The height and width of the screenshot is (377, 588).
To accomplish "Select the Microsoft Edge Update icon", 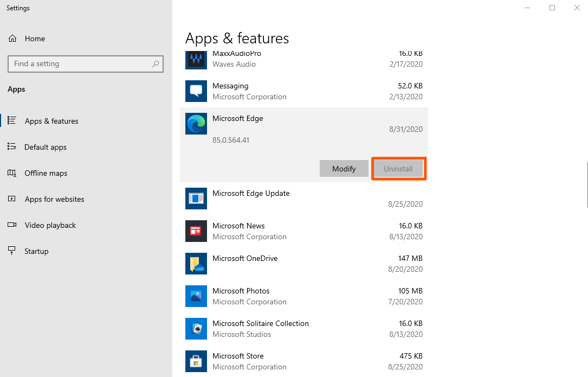I will (x=196, y=199).
